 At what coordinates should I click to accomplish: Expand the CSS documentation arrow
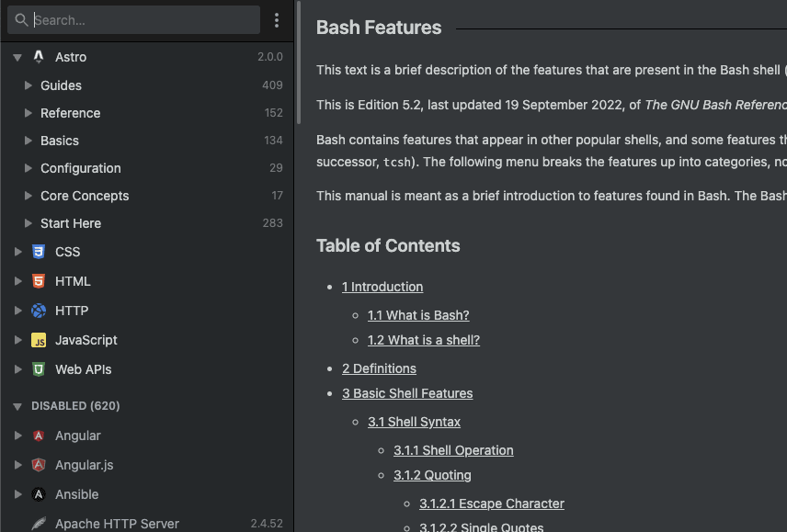(17, 252)
